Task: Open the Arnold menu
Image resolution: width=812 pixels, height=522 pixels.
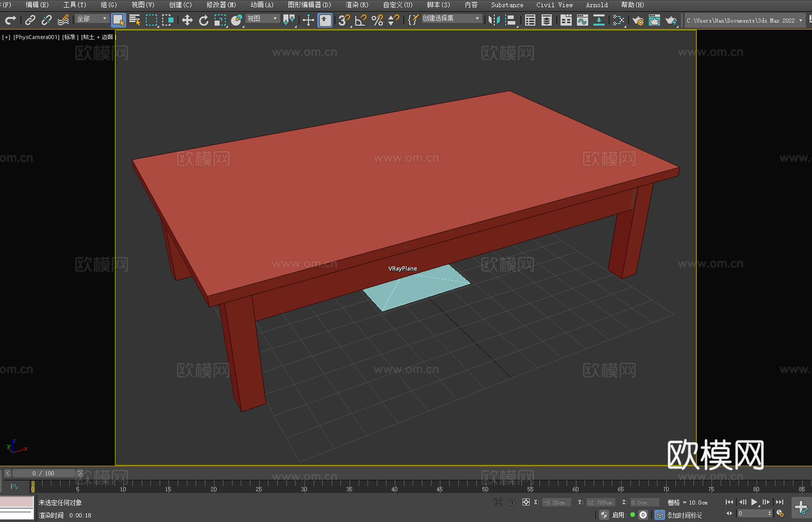Action: [596, 5]
